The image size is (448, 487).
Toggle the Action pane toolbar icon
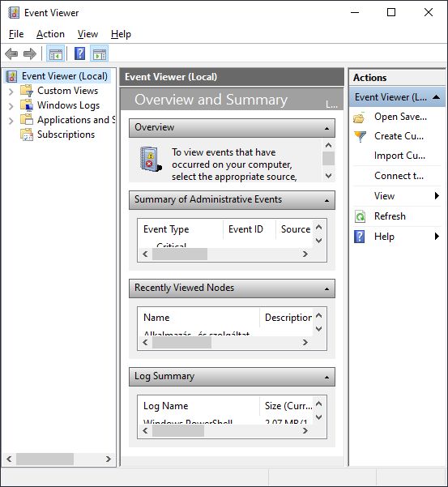click(x=100, y=54)
